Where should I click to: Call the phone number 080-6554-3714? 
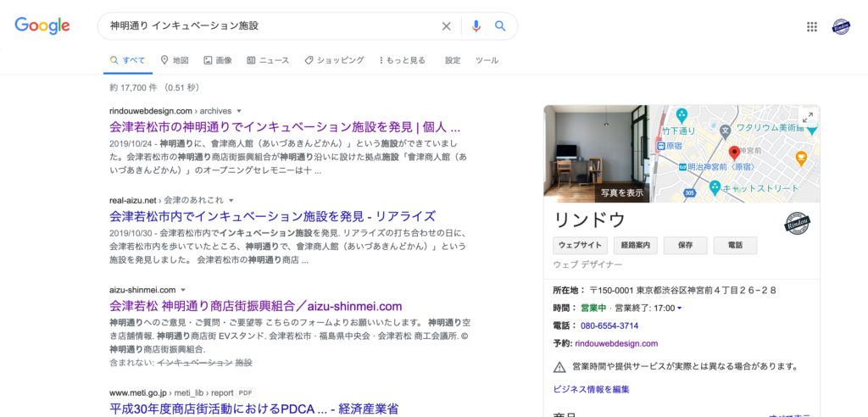point(609,325)
